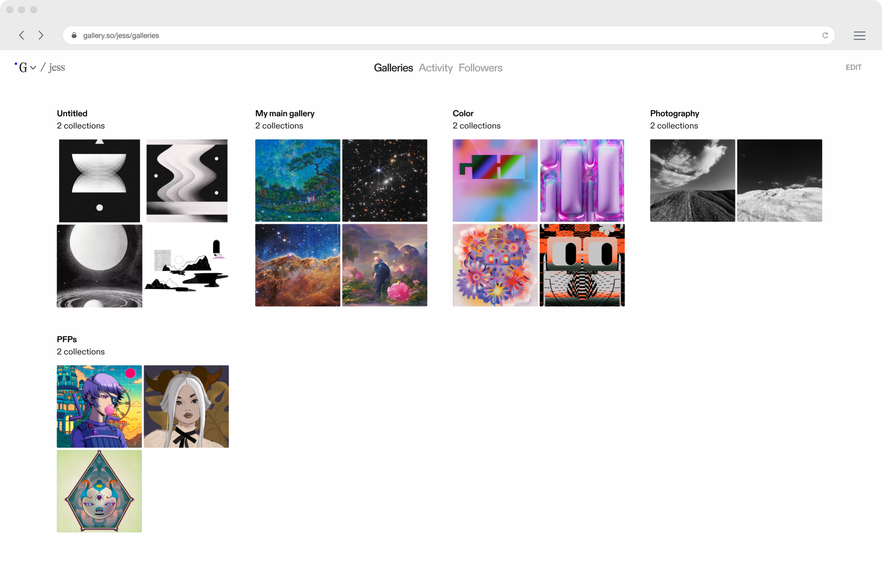Click the lock icon in address bar

pos(74,35)
